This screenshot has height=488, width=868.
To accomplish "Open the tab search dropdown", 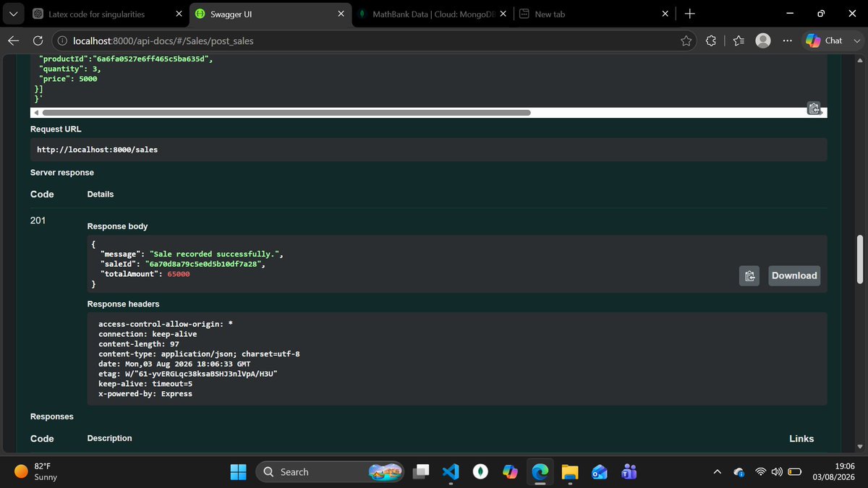I will tap(13, 14).
